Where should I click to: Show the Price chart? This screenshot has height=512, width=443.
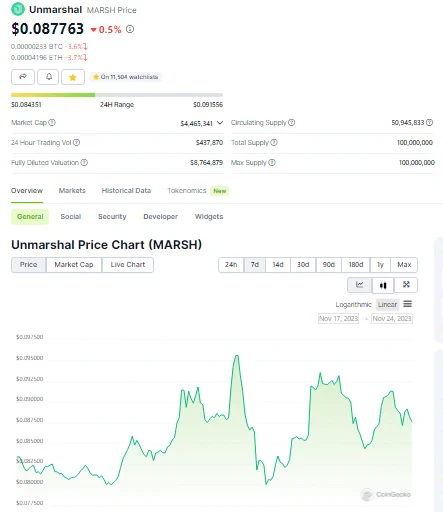click(29, 265)
